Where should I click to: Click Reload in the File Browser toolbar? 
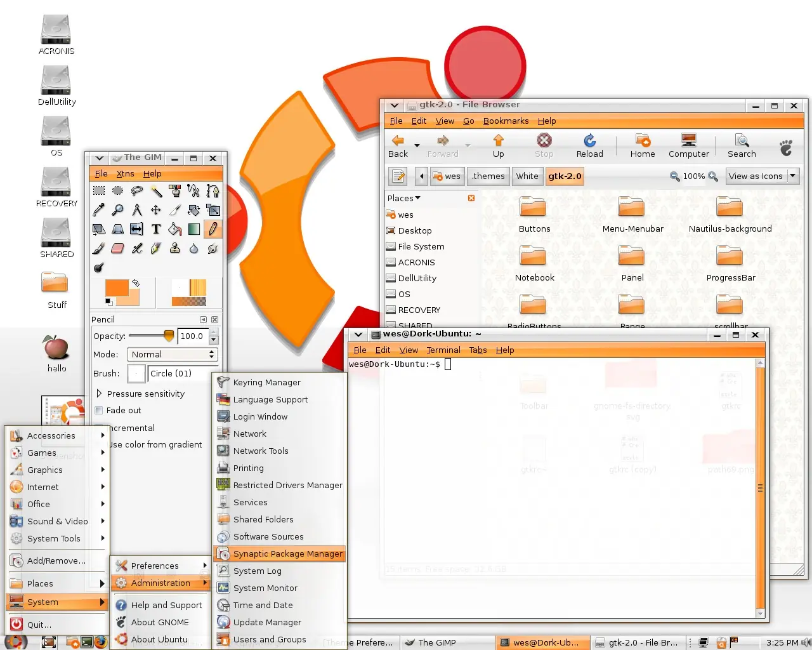point(590,146)
